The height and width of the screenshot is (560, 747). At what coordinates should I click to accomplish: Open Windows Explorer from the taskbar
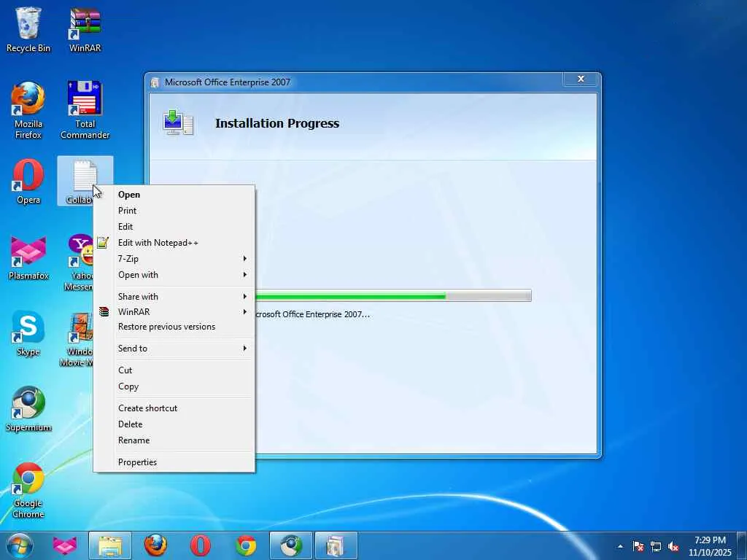pos(110,545)
